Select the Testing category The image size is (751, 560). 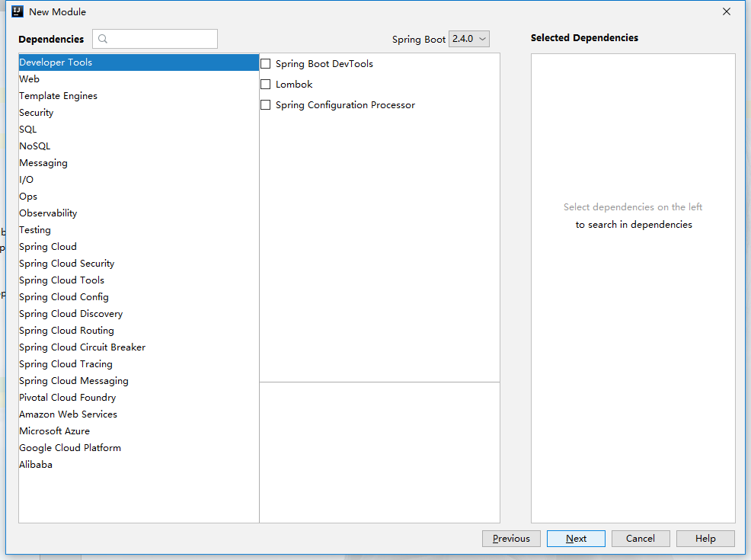click(x=139, y=230)
